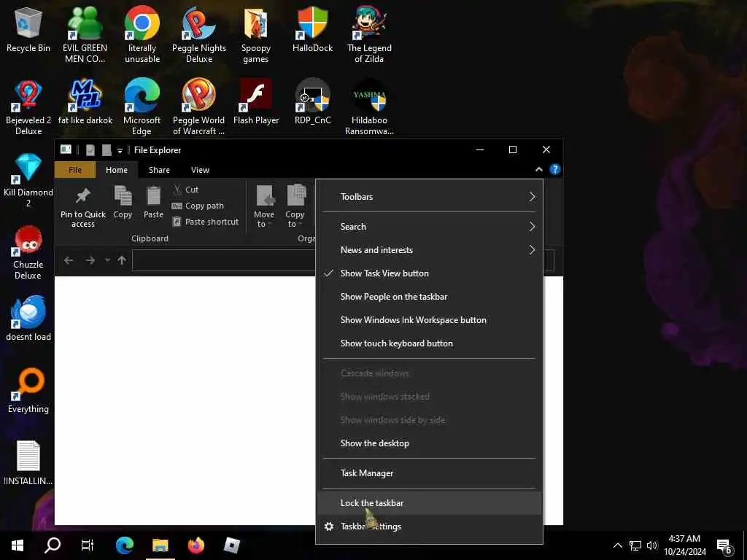Viewport: 747px width, 560px height.
Task: Toggle Show Windows Ink Workspace button
Action: tap(429, 320)
